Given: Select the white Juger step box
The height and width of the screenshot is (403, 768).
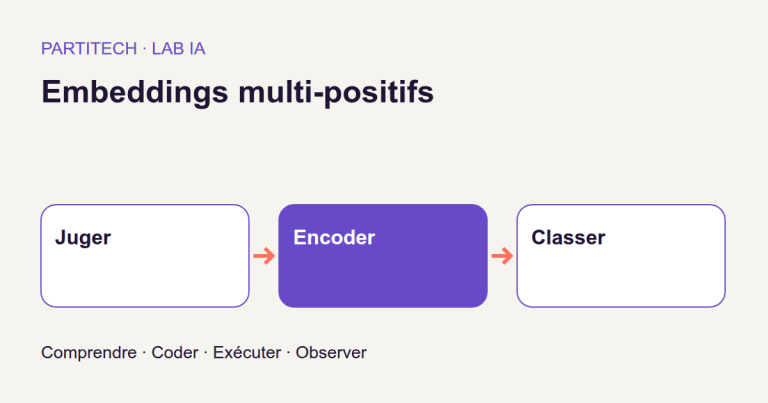Looking at the screenshot, I should (x=145, y=256).
